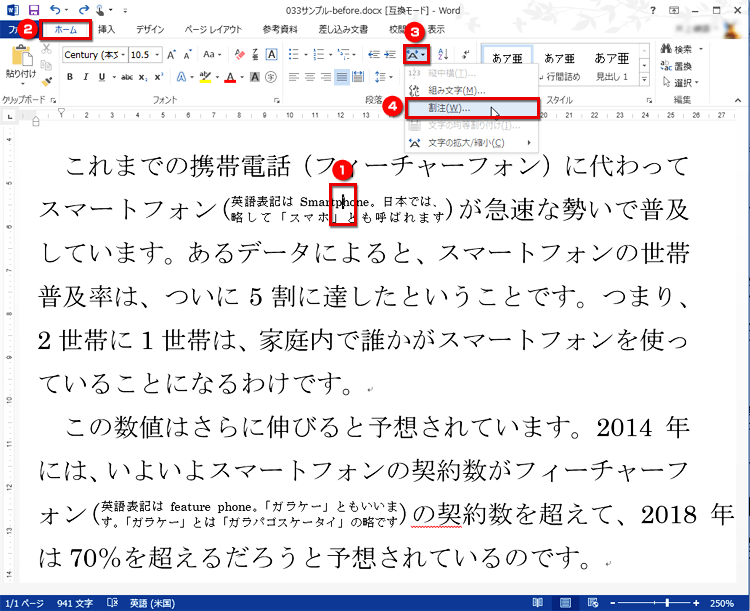Click the Sort A-Z icon
This screenshot has height=611, width=750.
pyautogui.click(x=443, y=55)
